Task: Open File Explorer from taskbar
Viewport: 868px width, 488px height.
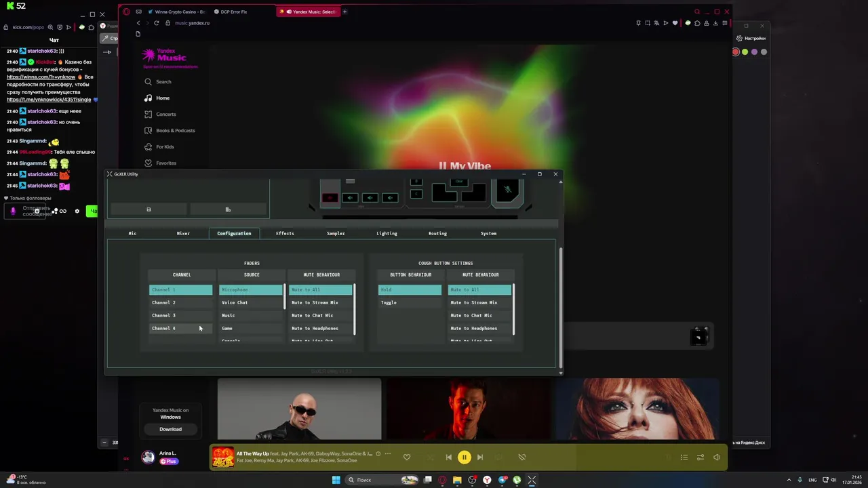Action: [457, 481]
